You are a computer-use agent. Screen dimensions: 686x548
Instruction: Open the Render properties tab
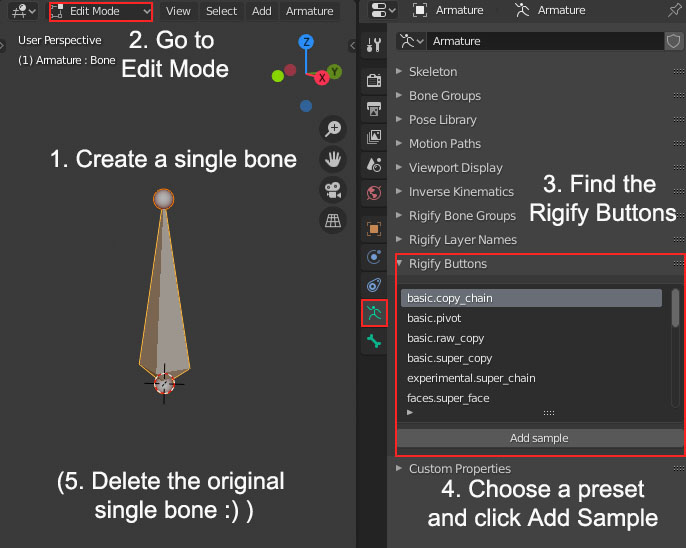click(x=374, y=80)
